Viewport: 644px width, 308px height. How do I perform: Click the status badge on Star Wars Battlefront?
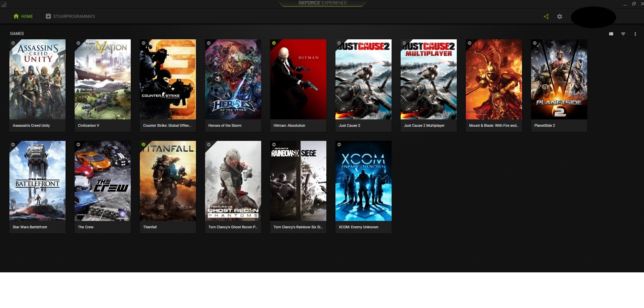coord(13,145)
